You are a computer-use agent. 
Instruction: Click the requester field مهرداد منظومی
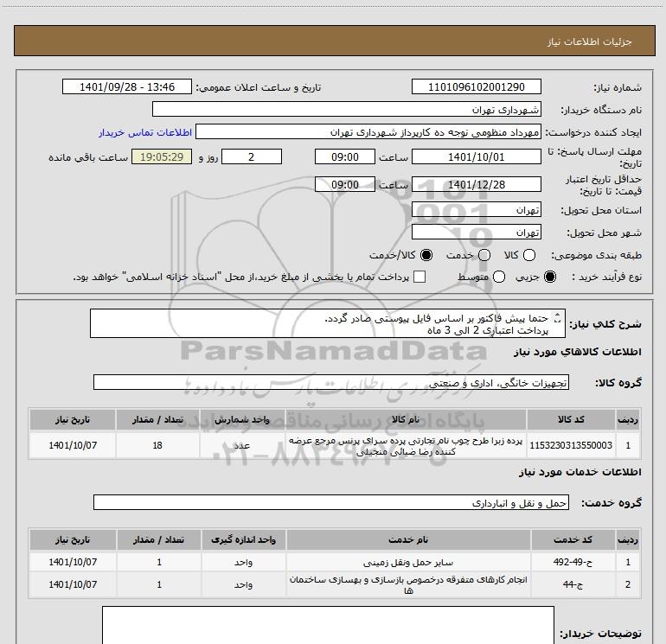tap(368, 132)
